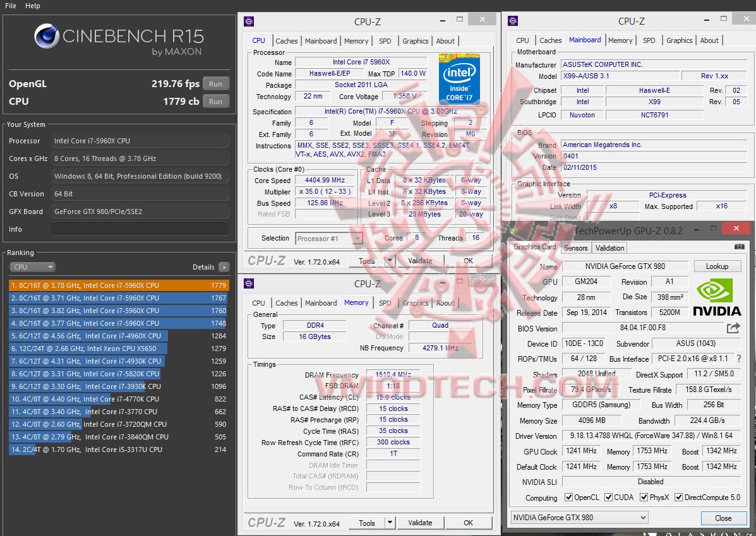Click OK in the CPU-Z Memory window

coord(468,523)
